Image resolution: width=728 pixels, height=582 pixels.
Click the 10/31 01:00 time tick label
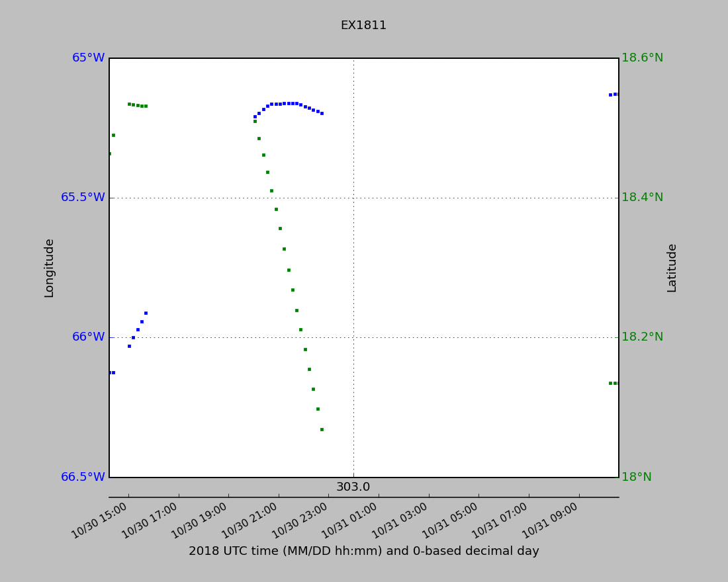pos(350,521)
